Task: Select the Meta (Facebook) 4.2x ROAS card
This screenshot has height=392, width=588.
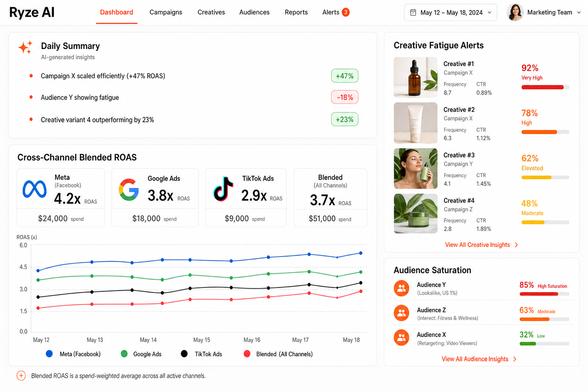Action: pos(61,198)
